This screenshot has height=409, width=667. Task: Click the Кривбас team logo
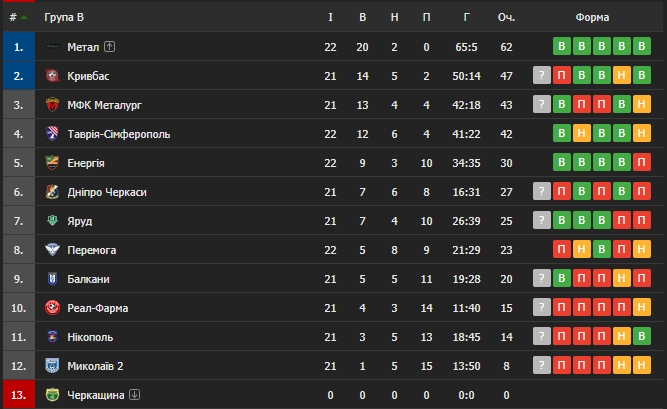tap(52, 76)
